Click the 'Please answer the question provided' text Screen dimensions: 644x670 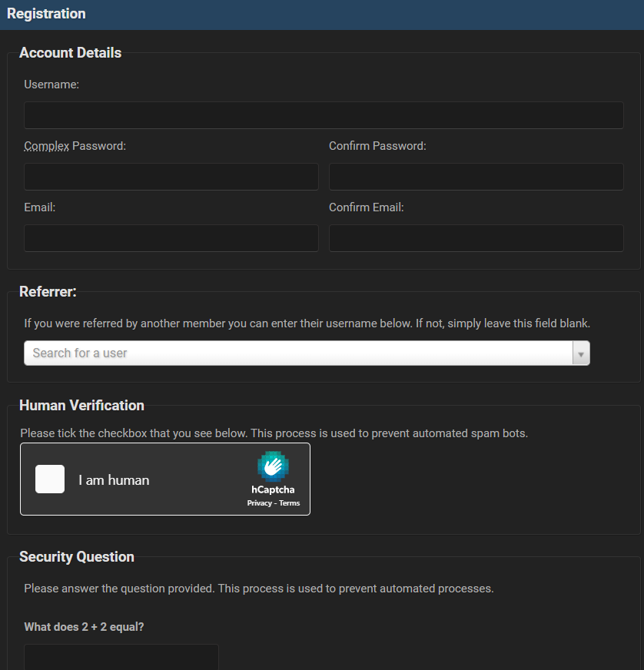pos(259,589)
